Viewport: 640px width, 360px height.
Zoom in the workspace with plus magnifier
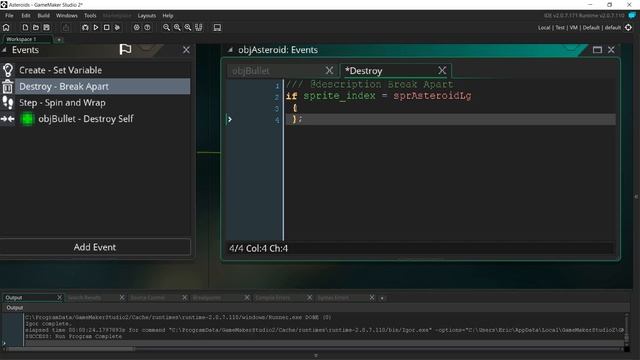[188, 28]
